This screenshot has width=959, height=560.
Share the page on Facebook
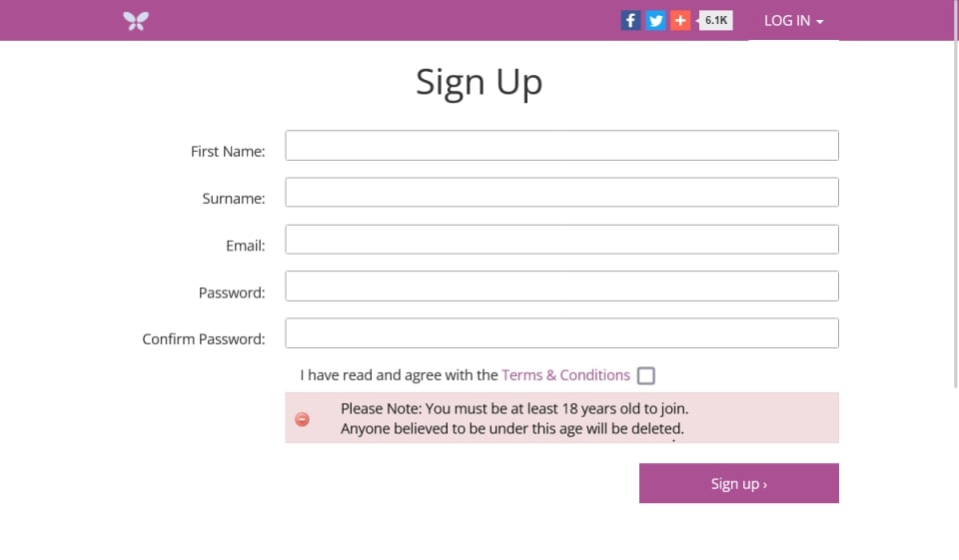[x=630, y=20]
